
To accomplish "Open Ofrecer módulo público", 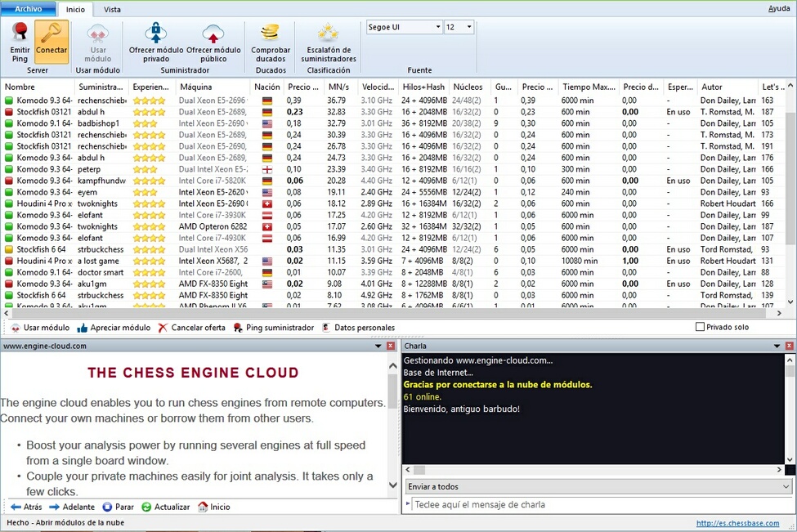I will click(213, 42).
